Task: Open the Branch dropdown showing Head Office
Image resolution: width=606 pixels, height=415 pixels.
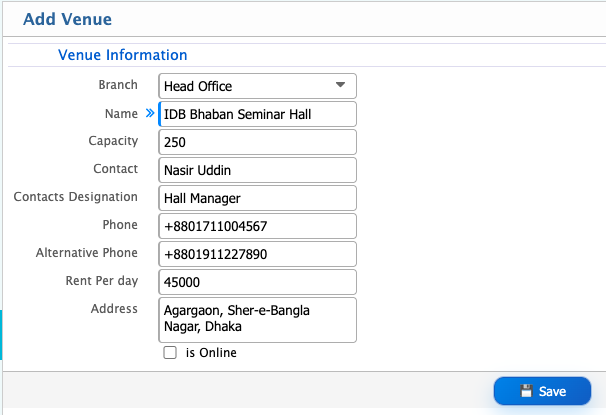Action: (257, 86)
